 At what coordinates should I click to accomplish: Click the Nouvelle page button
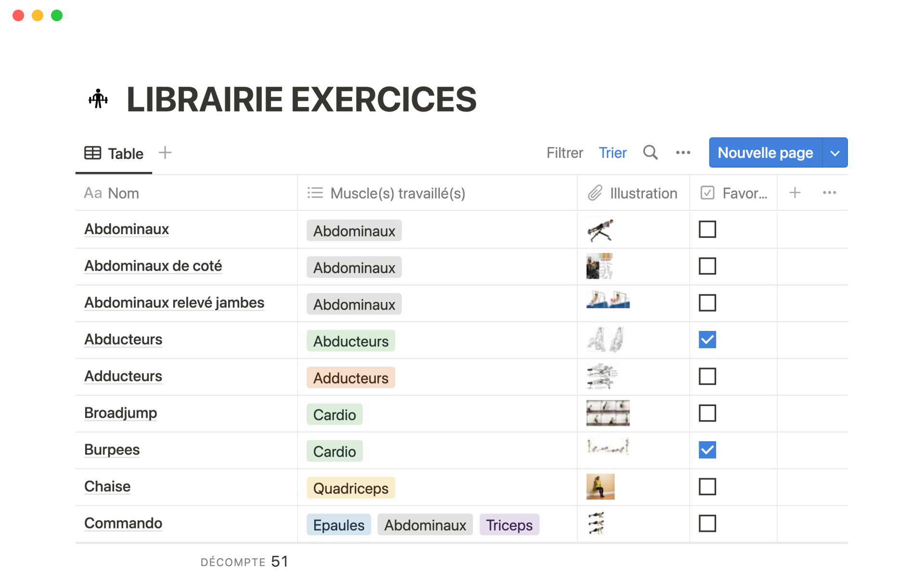tap(765, 153)
